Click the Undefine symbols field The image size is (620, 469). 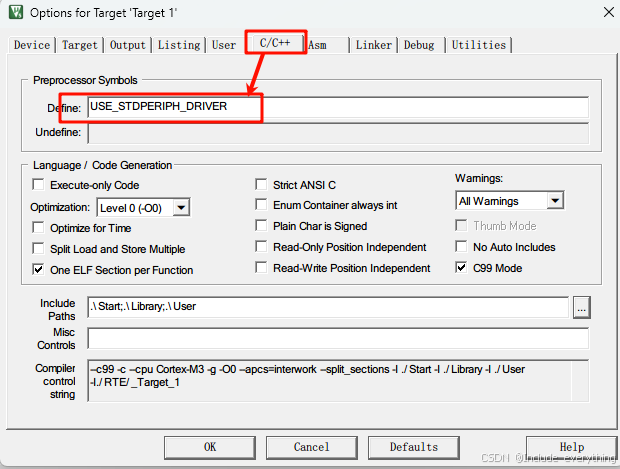click(x=338, y=133)
